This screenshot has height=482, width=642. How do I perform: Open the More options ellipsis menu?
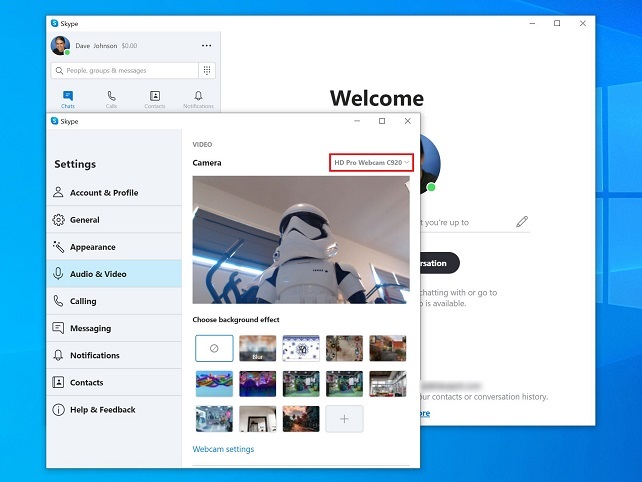tap(207, 45)
